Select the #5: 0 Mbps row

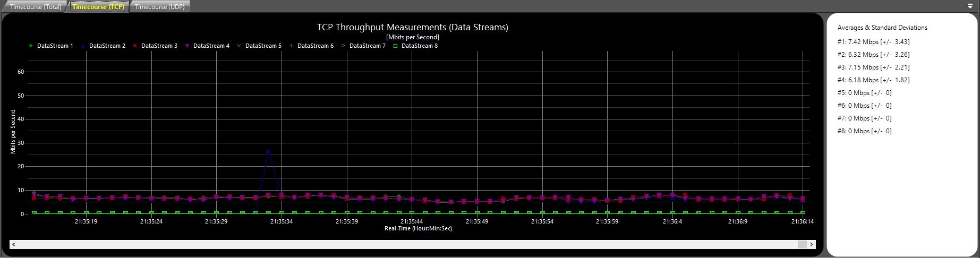tap(864, 93)
